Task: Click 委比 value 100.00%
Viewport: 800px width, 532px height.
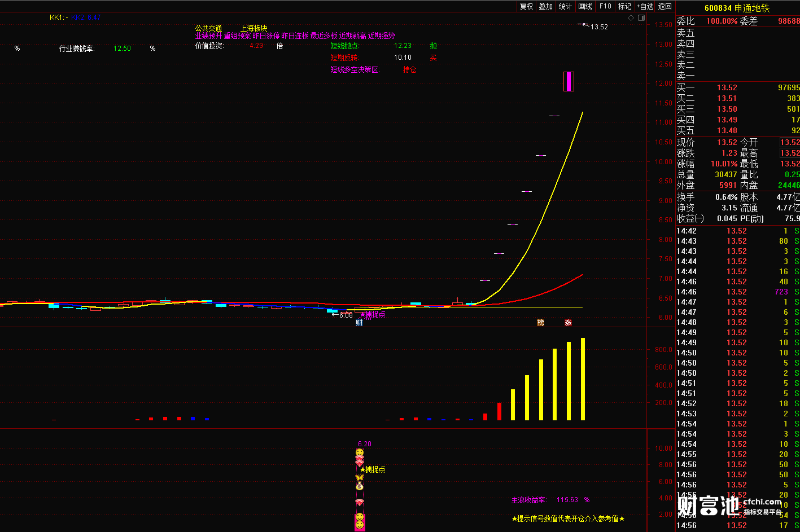Action: coord(722,21)
